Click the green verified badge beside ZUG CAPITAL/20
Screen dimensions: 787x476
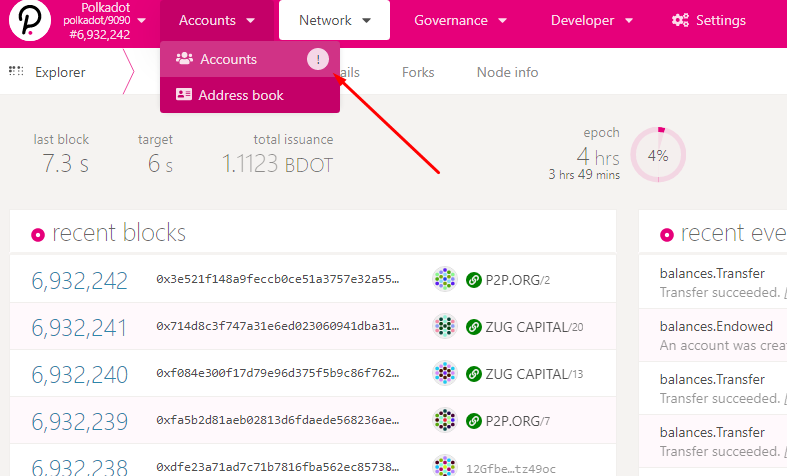click(x=475, y=327)
